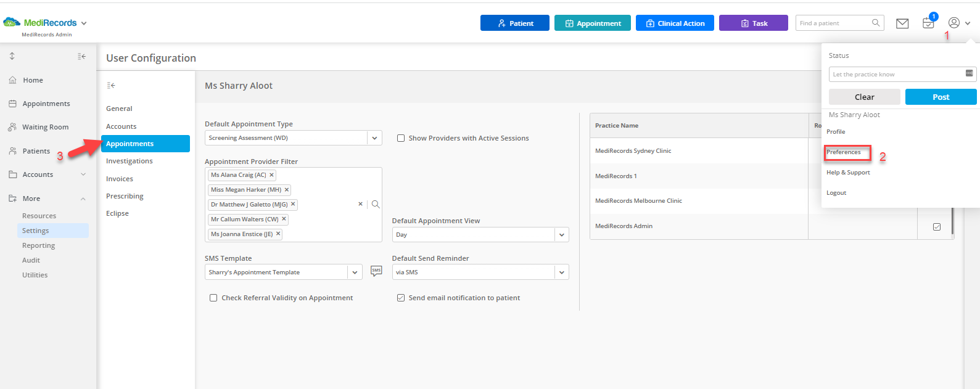Click the More folder icon
This screenshot has height=389, width=980.
click(x=12, y=199)
